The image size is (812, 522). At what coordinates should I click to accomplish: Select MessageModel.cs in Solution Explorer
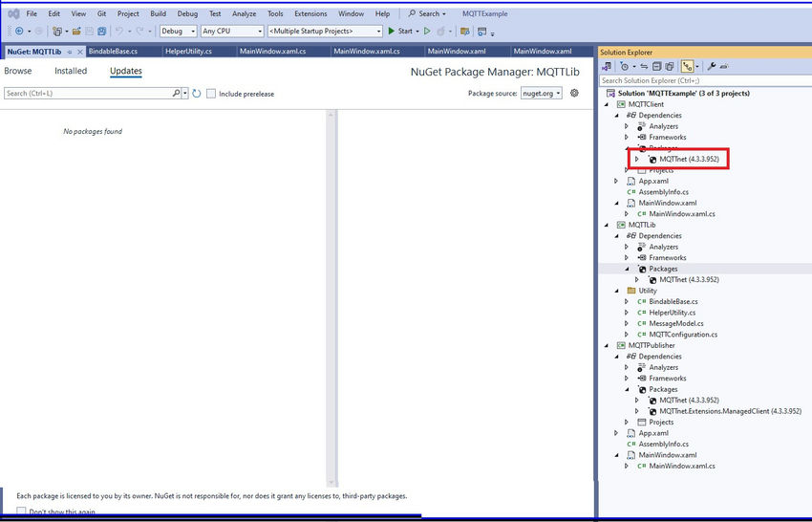676,323
